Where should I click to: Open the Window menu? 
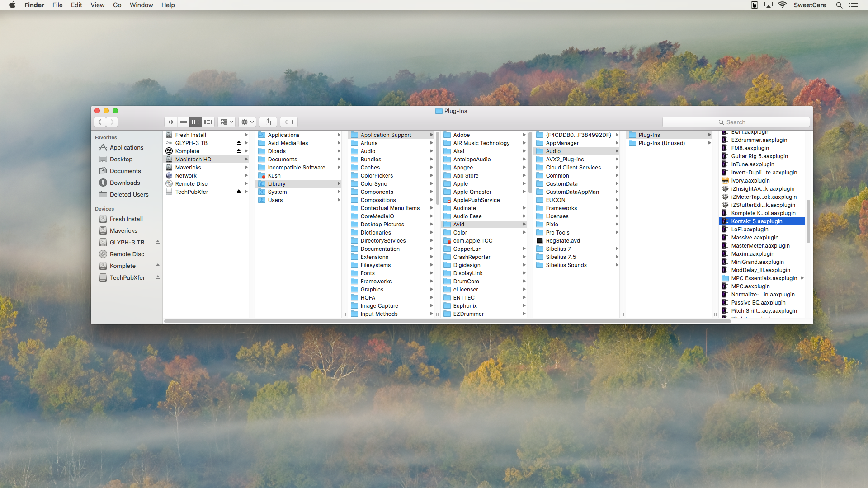point(141,5)
